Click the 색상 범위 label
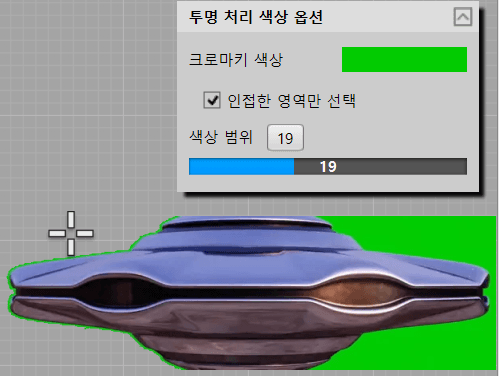 coord(221,137)
